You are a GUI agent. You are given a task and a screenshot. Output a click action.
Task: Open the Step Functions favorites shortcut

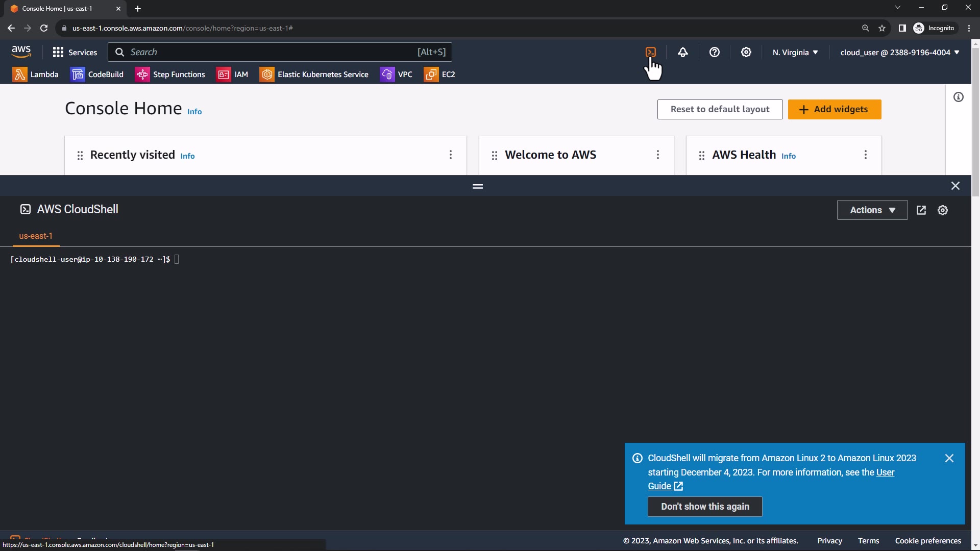170,74
